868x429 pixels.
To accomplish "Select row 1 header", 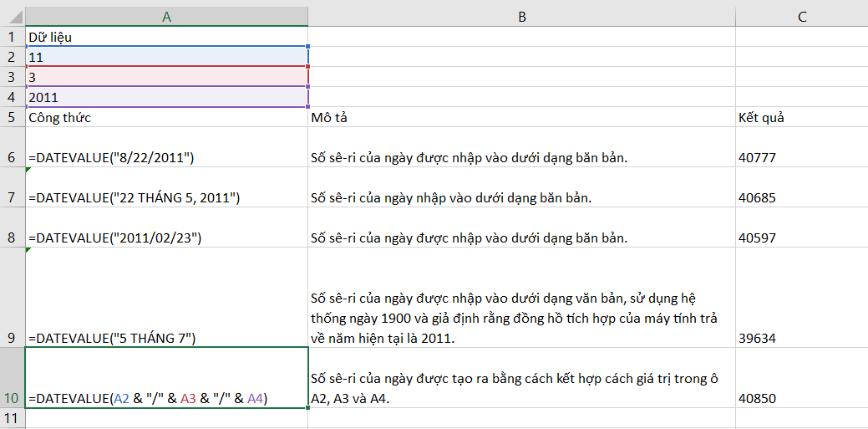I will 13,37.
